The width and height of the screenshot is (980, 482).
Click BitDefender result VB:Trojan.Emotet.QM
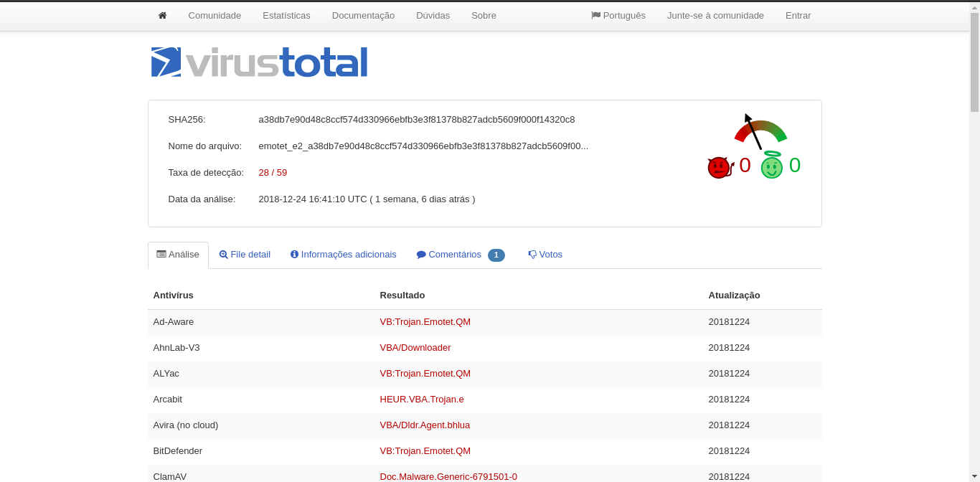pos(425,451)
